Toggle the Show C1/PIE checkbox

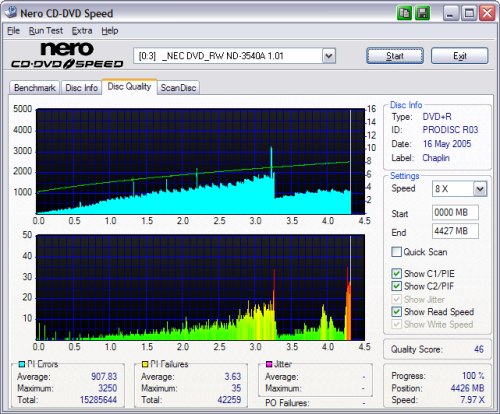396,274
